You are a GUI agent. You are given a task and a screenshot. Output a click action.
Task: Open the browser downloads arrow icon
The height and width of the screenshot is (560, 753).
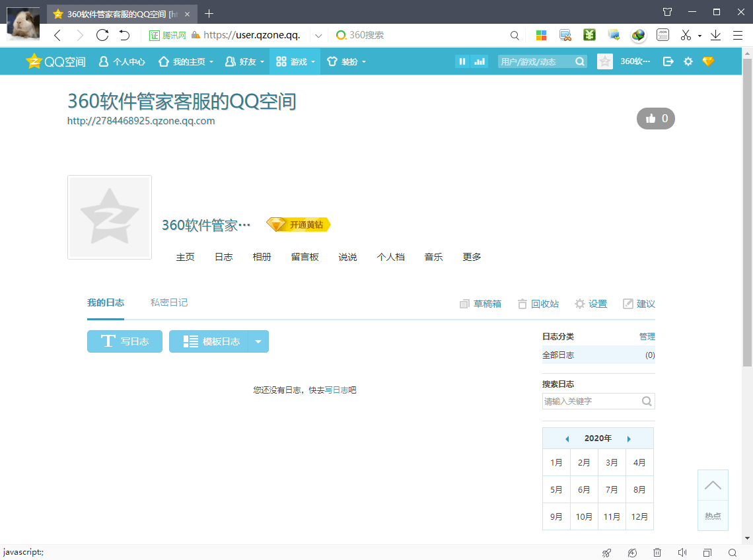click(715, 35)
